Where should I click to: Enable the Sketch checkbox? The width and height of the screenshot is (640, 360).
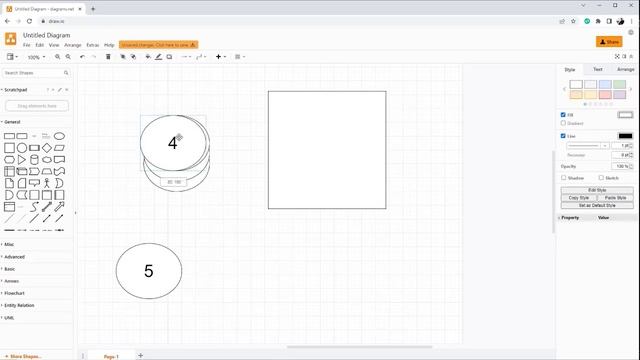click(x=601, y=178)
